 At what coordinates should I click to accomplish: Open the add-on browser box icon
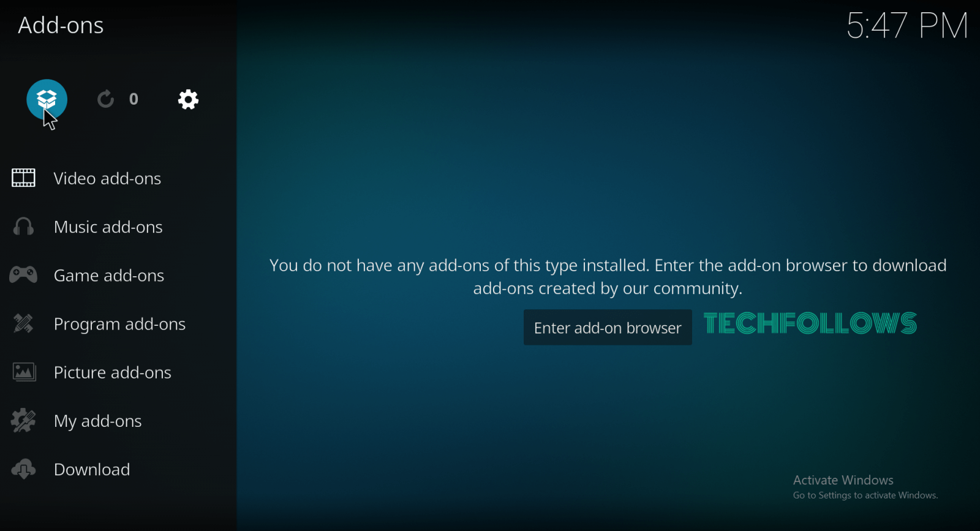click(47, 99)
